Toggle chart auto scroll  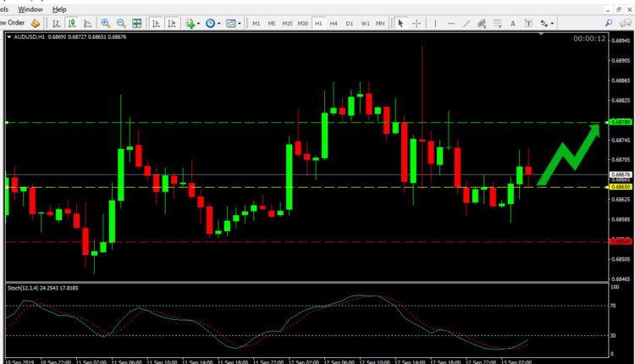[156, 24]
